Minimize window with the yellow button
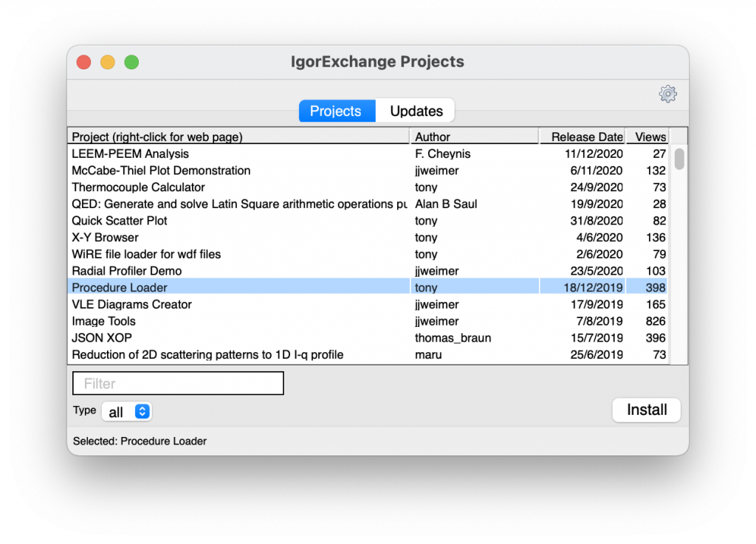This screenshot has height=544, width=756. (108, 62)
